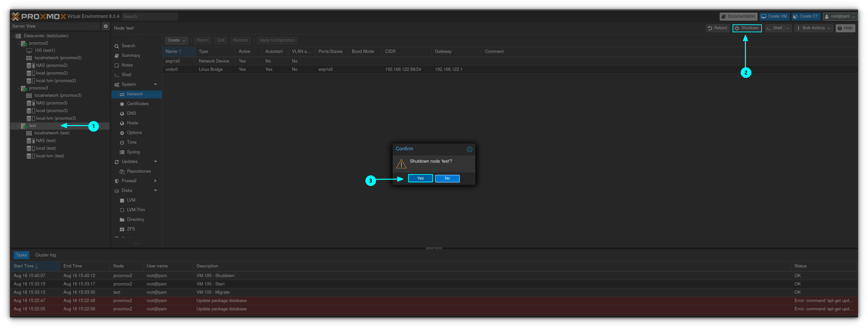Click the Remove button
Viewport: 868px width, 328px height.
pyautogui.click(x=240, y=41)
